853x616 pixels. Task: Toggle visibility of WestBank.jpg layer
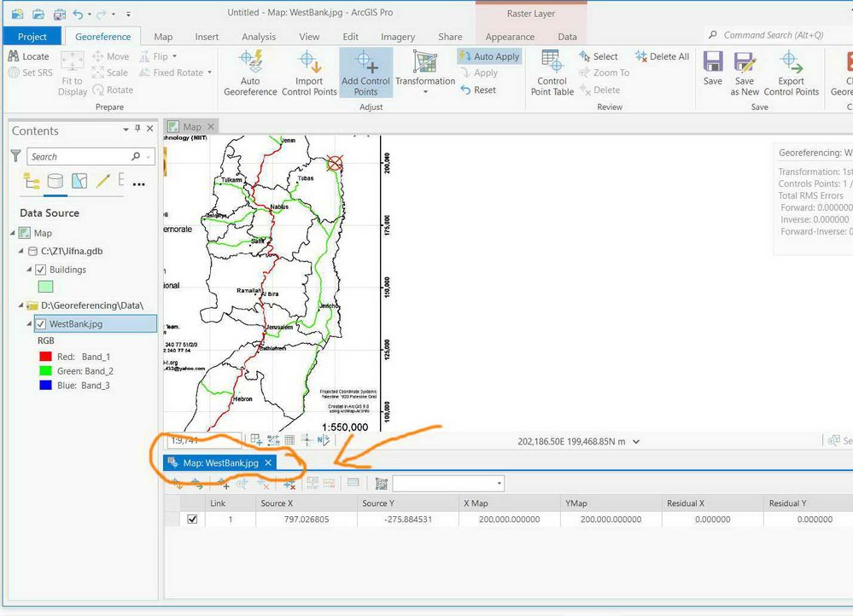[x=40, y=324]
